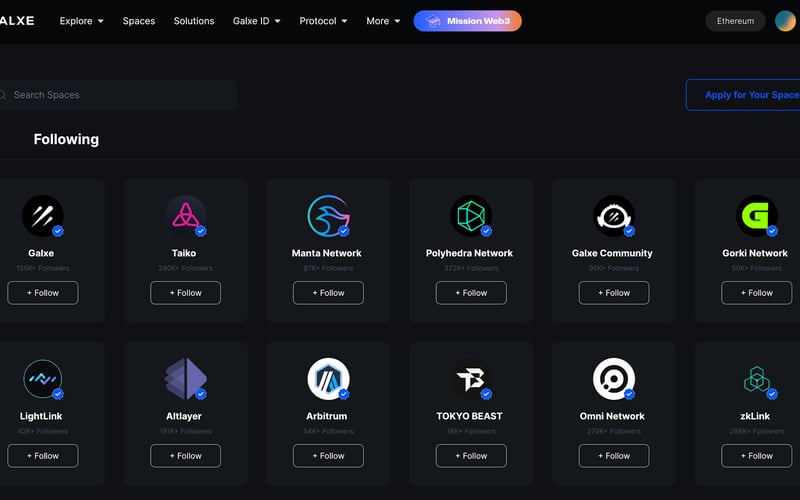Open the Taiko pink triangle logo

coord(186,216)
